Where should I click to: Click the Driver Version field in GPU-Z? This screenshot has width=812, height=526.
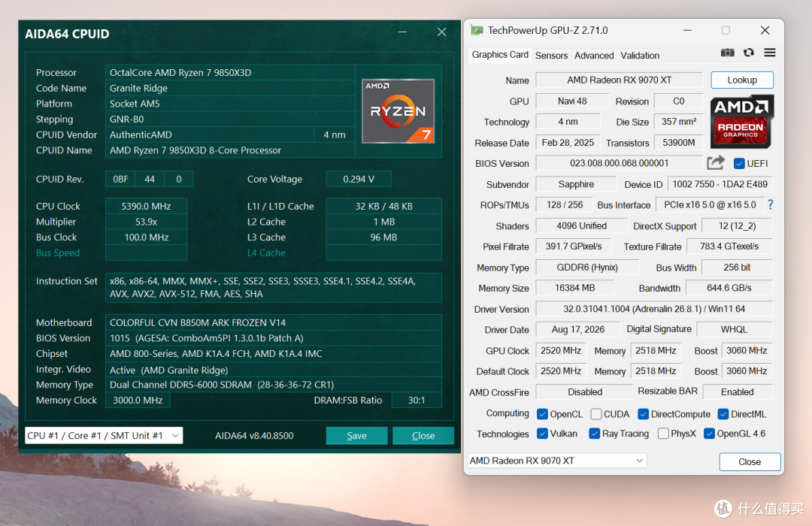coord(654,309)
